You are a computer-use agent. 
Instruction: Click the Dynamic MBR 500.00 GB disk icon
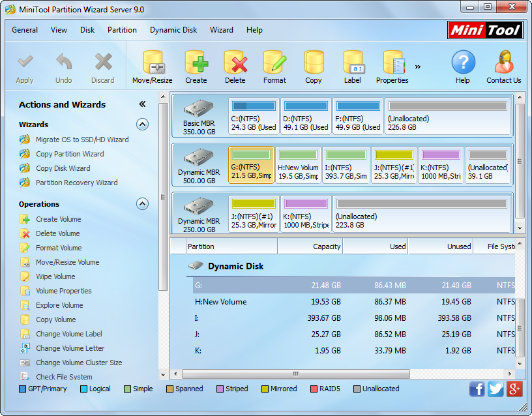[x=198, y=157]
